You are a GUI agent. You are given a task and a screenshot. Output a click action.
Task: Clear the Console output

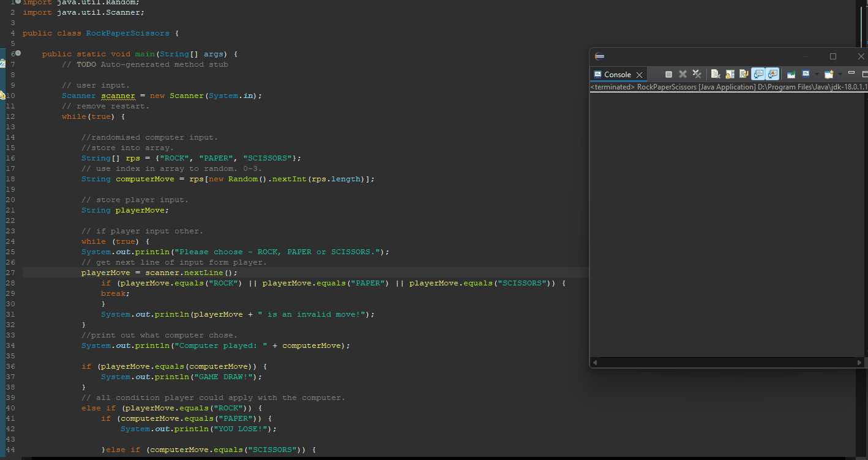tap(715, 74)
